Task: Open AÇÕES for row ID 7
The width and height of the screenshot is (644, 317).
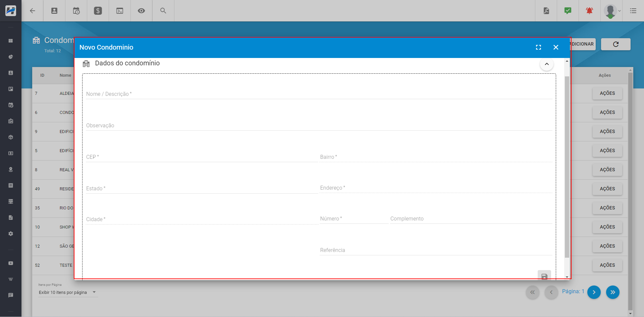Action: 607,93
